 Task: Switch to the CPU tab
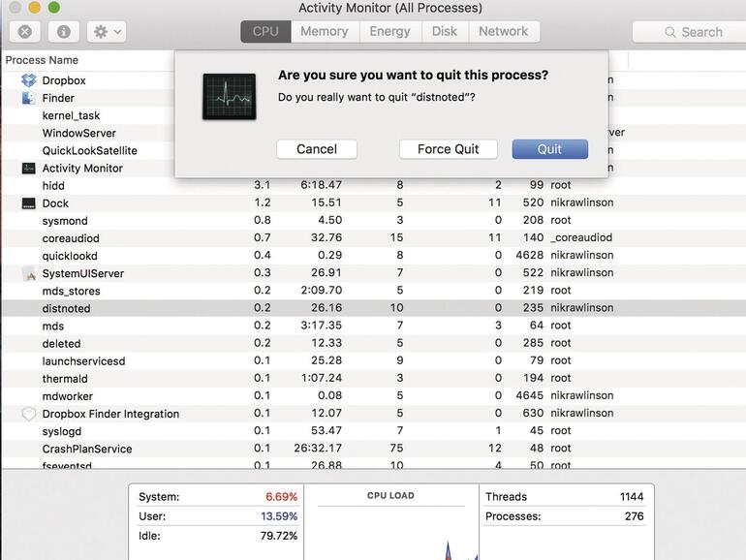265,31
